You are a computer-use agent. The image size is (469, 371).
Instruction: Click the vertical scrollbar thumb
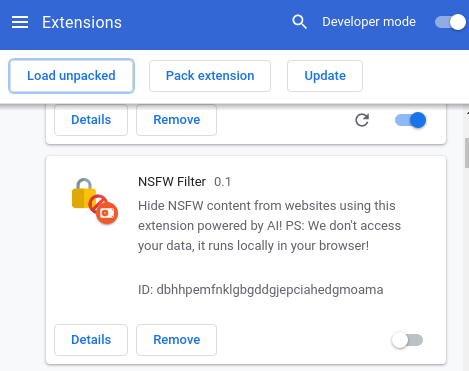pos(467,153)
